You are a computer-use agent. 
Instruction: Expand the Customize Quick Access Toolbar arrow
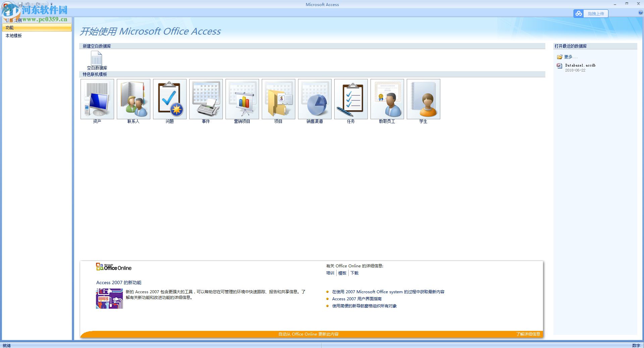51,4
